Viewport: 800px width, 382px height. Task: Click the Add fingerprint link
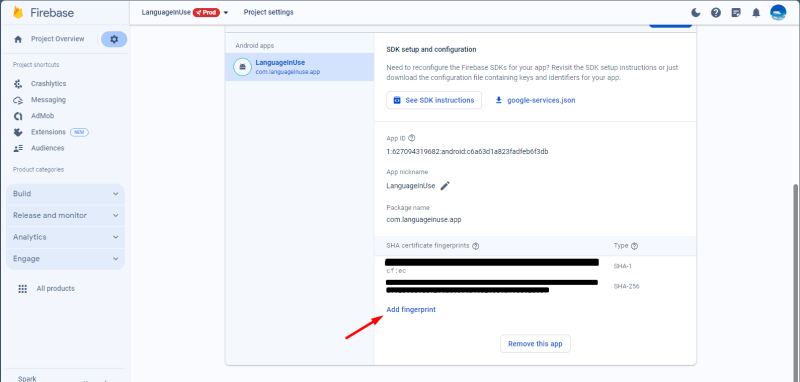click(x=411, y=310)
